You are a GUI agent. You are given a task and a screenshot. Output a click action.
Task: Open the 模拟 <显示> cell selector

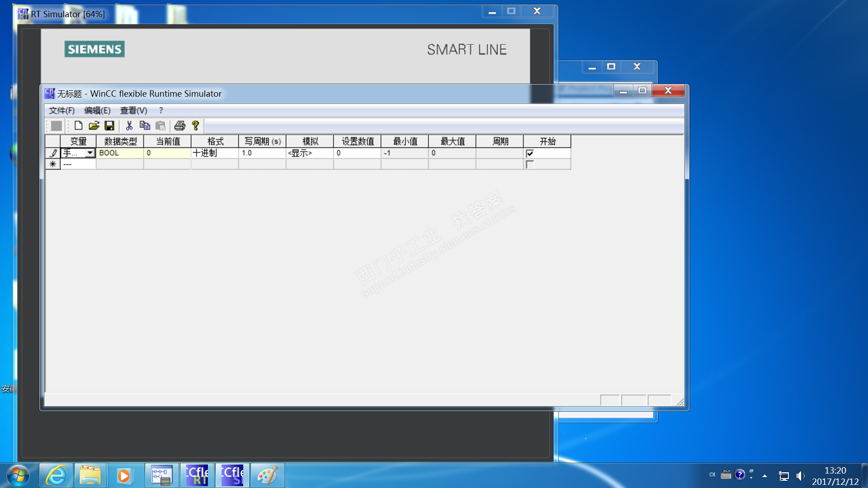[309, 153]
